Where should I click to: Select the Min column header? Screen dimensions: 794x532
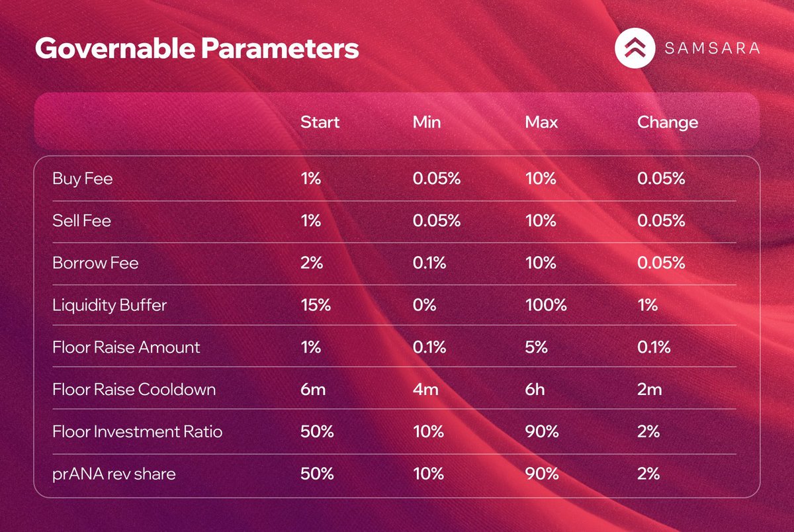[x=426, y=122]
